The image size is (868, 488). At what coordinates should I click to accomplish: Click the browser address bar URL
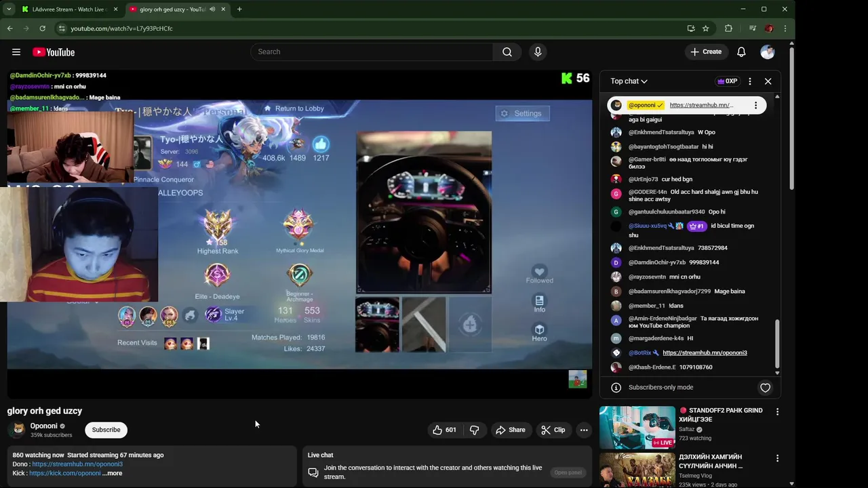121,28
